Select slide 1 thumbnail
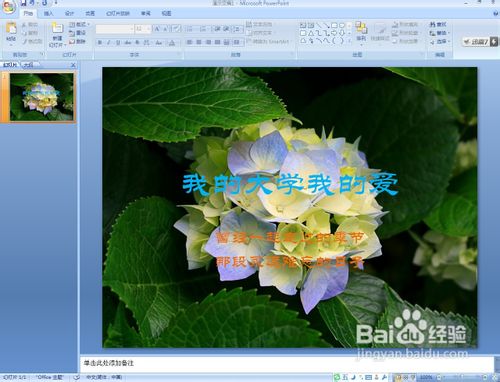This screenshot has height=382, width=500. click(41, 97)
